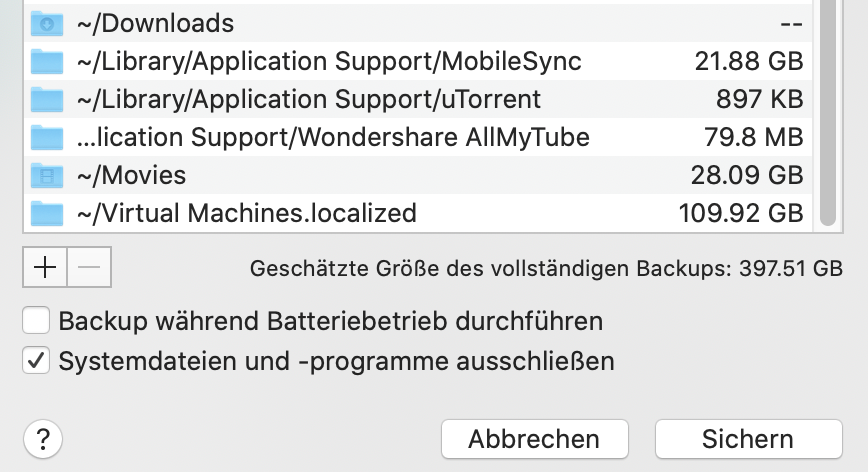
Task: Uncheck Systemdateien und -programme ausschließen
Action: click(x=37, y=360)
